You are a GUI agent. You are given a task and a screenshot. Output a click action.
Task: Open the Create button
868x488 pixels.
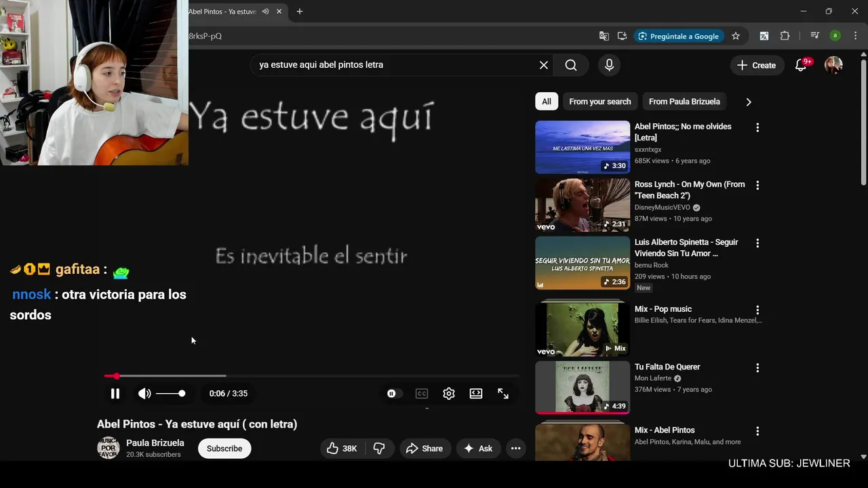pos(756,65)
